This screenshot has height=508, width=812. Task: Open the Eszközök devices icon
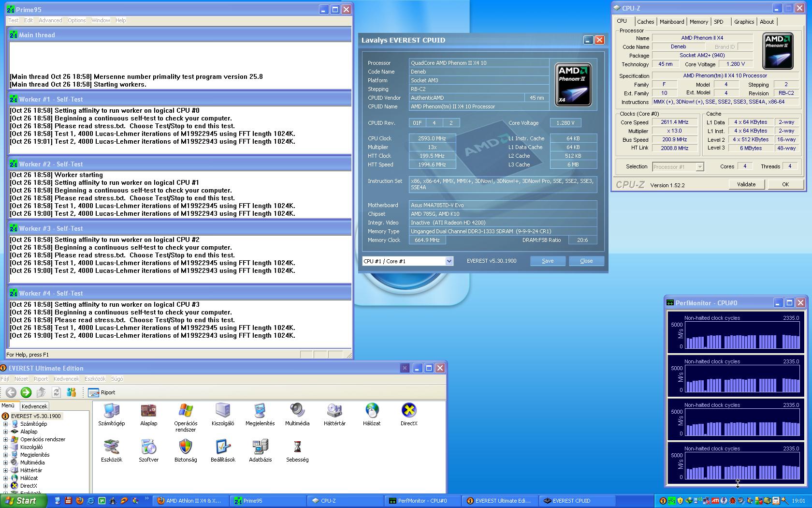pyautogui.click(x=112, y=451)
